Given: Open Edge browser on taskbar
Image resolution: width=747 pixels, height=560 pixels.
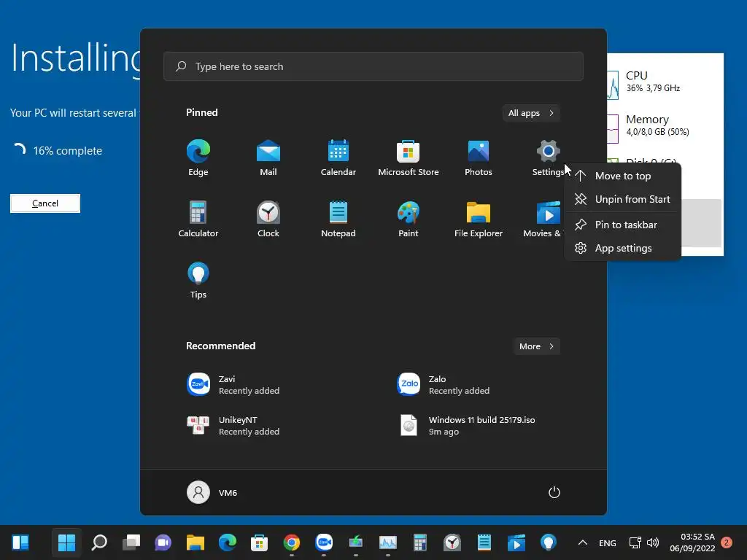Looking at the screenshot, I should (228, 542).
